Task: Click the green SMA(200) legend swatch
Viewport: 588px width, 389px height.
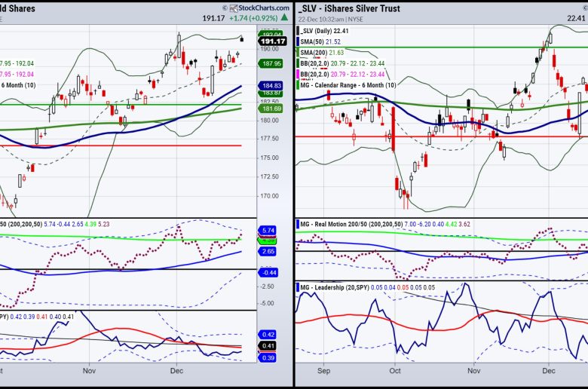Action: 298,53
